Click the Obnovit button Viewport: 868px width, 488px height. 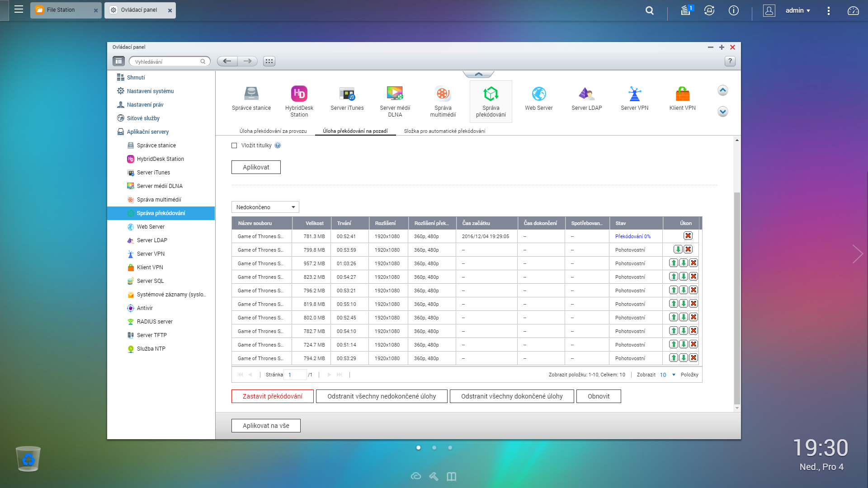598,396
